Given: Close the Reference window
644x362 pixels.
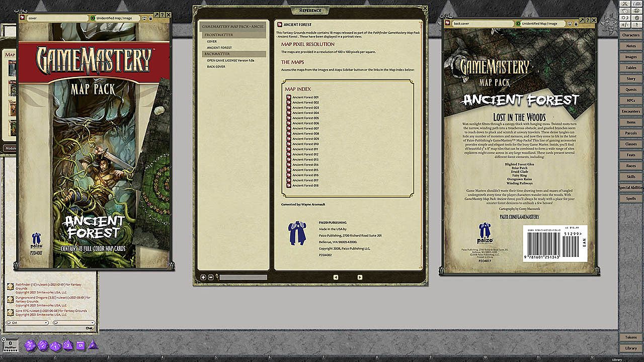Looking at the screenshot, I should click(x=425, y=8).
